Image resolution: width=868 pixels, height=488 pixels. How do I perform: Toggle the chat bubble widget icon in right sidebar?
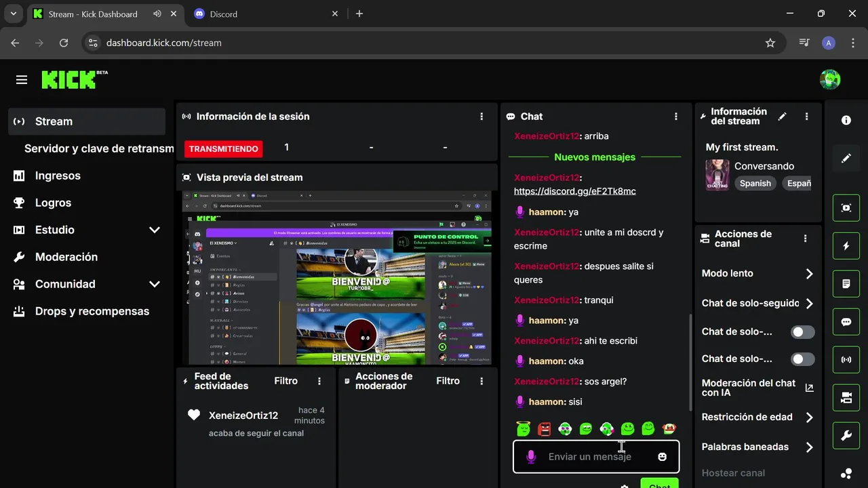(846, 322)
